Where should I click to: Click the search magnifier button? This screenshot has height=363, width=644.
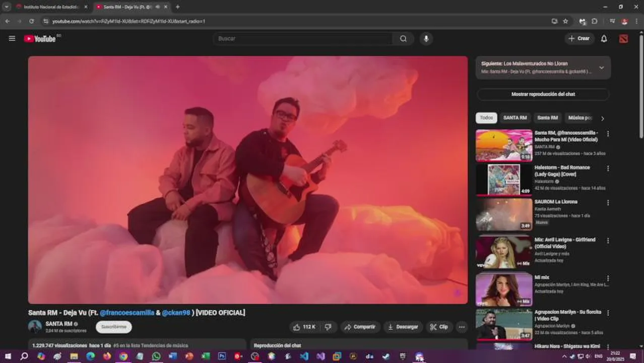point(403,39)
